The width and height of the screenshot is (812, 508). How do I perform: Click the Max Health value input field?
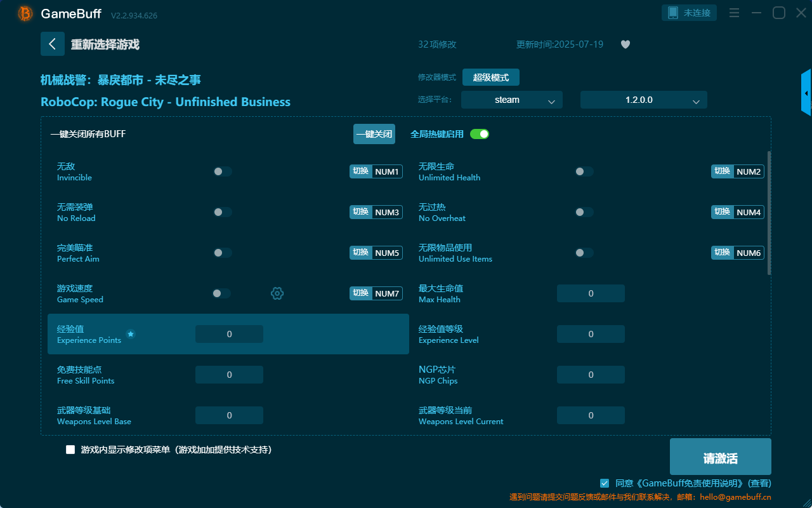click(591, 293)
